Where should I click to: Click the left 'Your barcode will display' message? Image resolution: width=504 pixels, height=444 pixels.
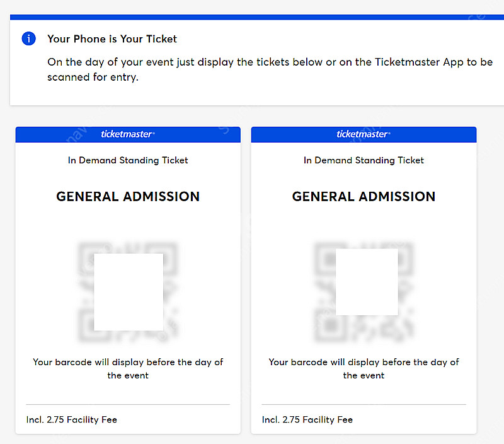pyautogui.click(x=128, y=369)
